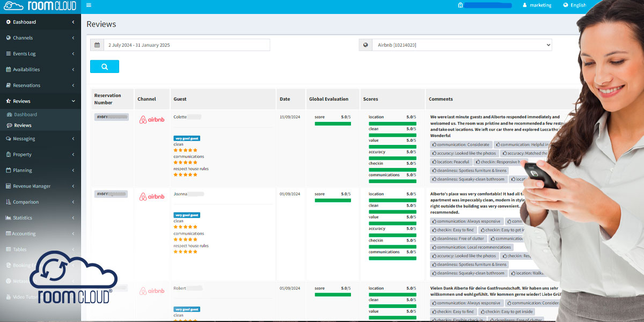Click 'accuracy: Looked like the photos' in Colette's review
Image resolution: width=644 pixels, height=322 pixels.
tap(464, 153)
